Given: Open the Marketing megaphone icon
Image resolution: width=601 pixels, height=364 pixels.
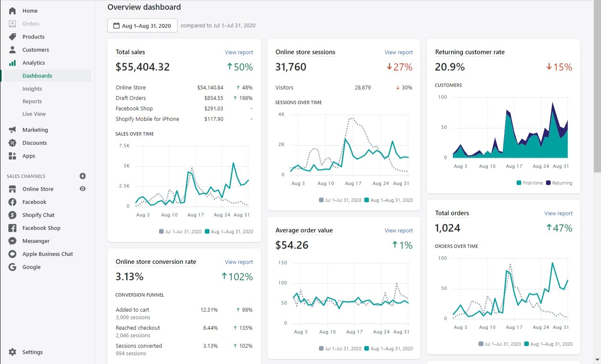Looking at the screenshot, I should pos(12,130).
